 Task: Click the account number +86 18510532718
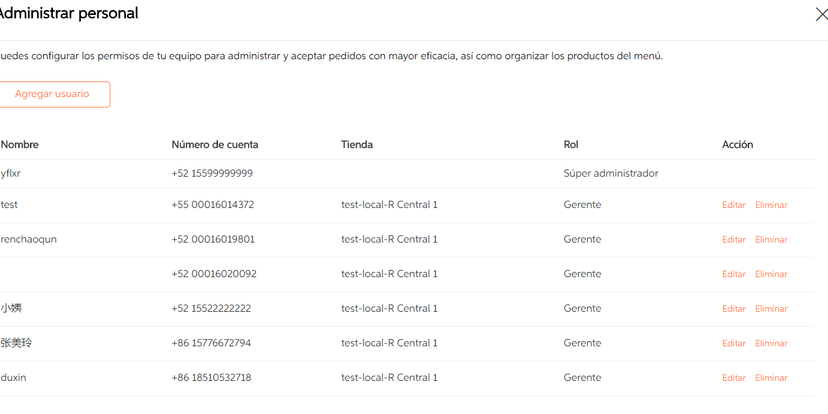212,378
